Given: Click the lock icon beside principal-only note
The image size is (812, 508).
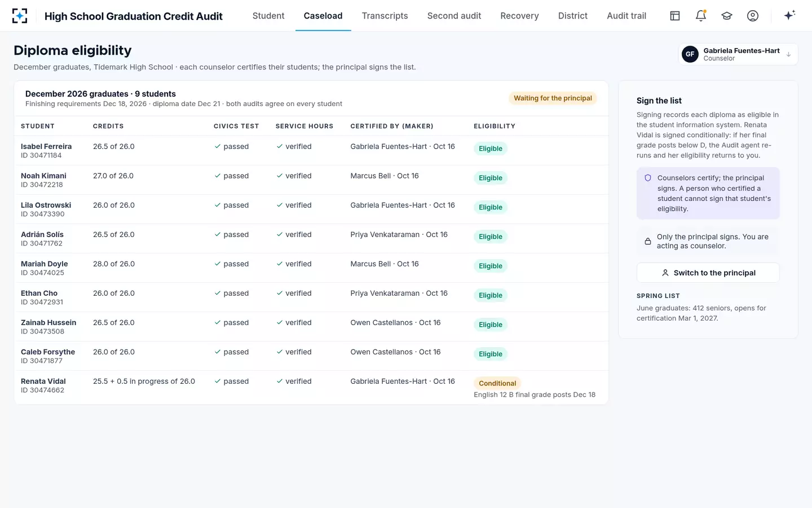Looking at the screenshot, I should coord(648,241).
